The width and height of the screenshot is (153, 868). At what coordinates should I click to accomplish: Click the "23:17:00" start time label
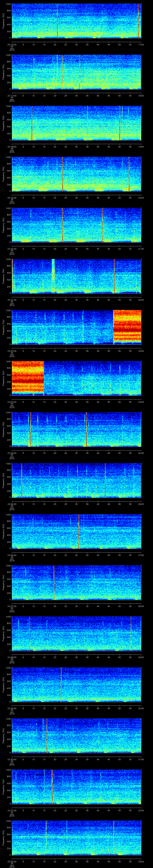coord(12,96)
